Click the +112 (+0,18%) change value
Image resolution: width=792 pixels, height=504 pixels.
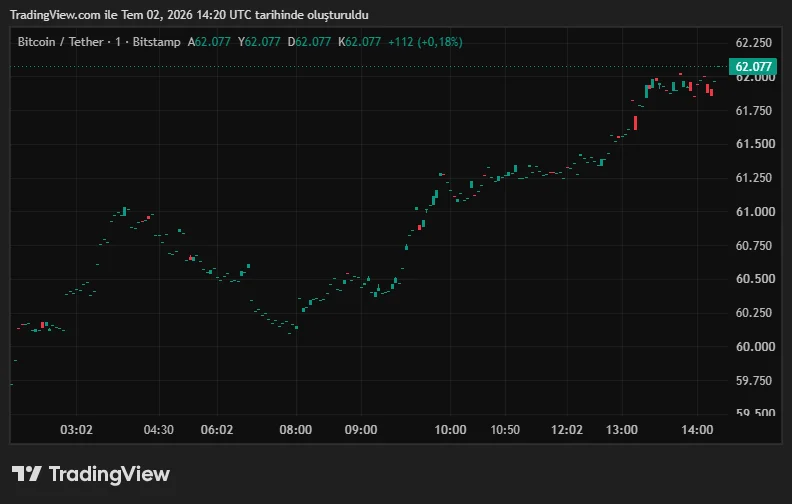tap(425, 42)
